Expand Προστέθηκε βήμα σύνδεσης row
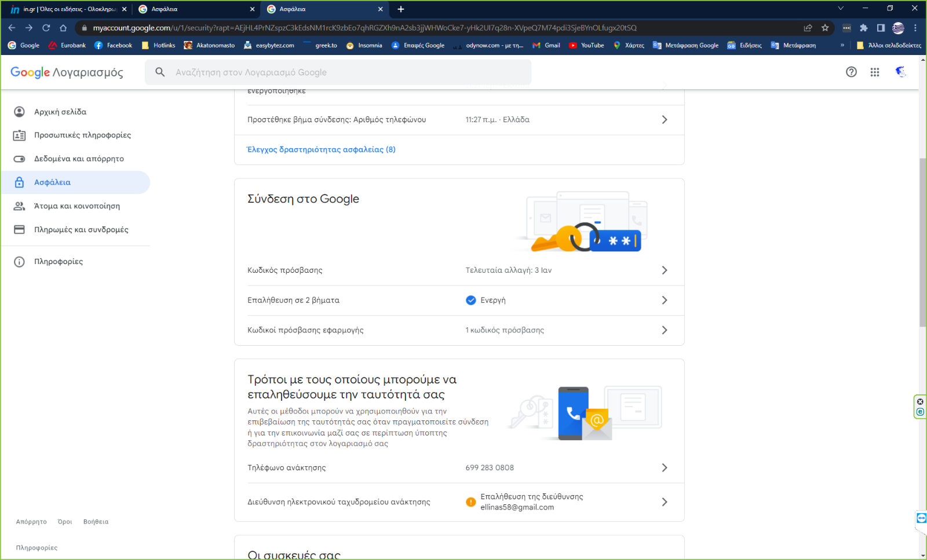The image size is (927, 560). 459,120
